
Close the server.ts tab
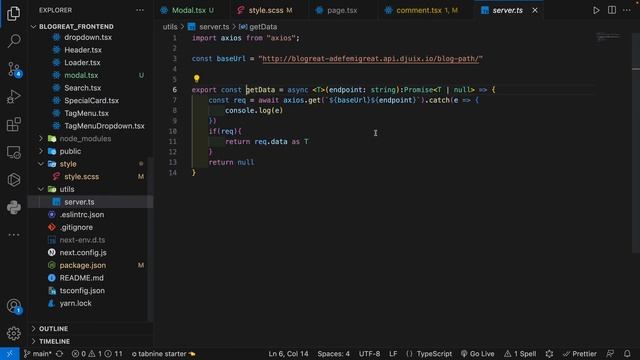(535, 10)
